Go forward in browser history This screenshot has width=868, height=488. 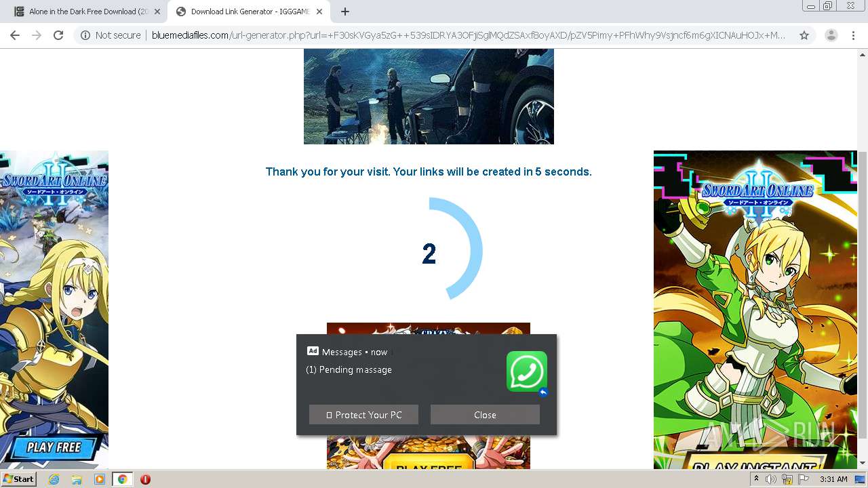(x=37, y=35)
